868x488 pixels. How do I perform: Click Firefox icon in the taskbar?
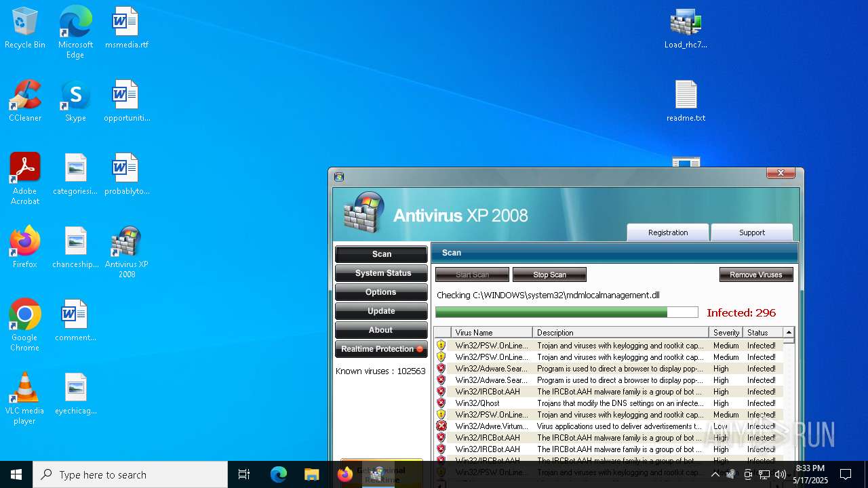345,474
